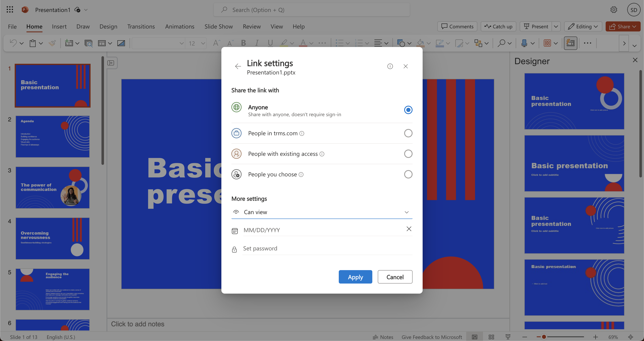The height and width of the screenshot is (341, 644).
Task: Click the Dictate microphone icon
Action: [524, 43]
